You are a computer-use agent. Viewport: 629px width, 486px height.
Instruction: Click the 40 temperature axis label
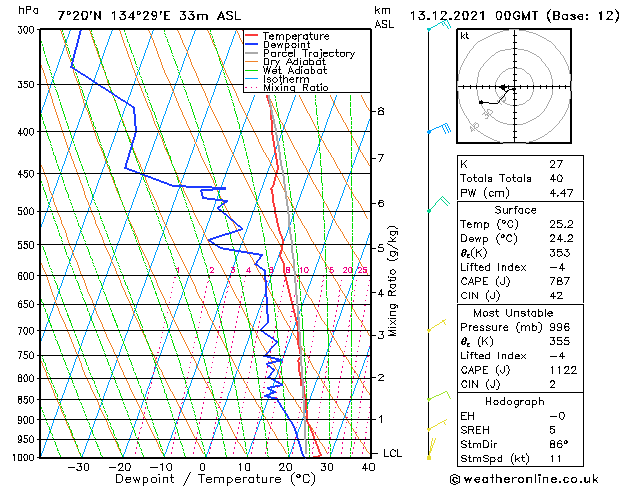[368, 467]
